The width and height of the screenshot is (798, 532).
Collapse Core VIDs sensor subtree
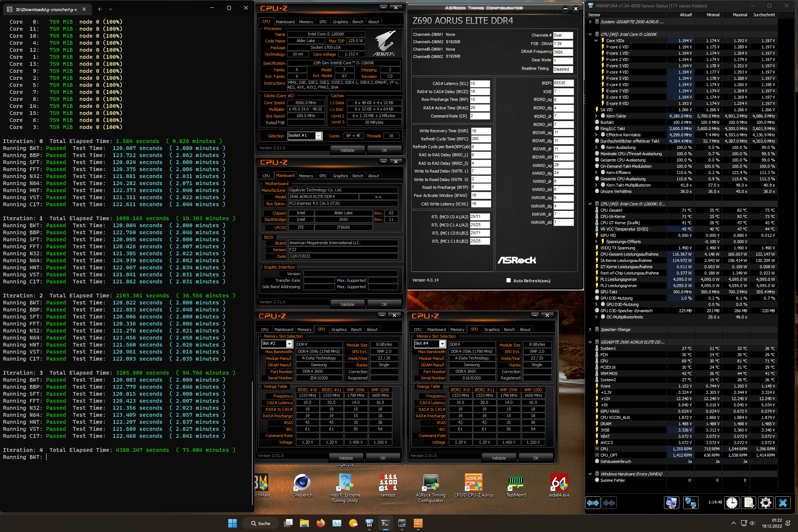(x=596, y=41)
